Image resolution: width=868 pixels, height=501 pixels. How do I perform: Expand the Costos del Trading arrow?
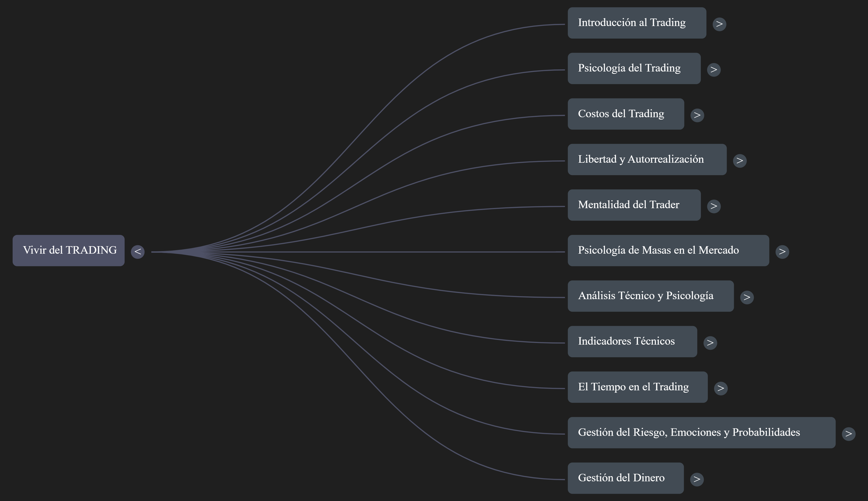697,115
